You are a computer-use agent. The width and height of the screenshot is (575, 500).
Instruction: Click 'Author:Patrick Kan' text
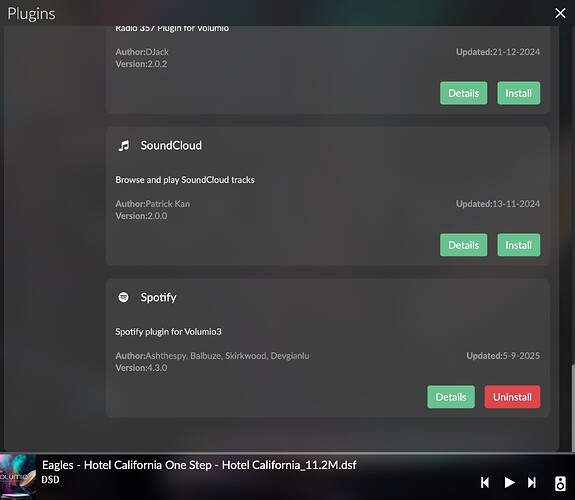tap(153, 204)
